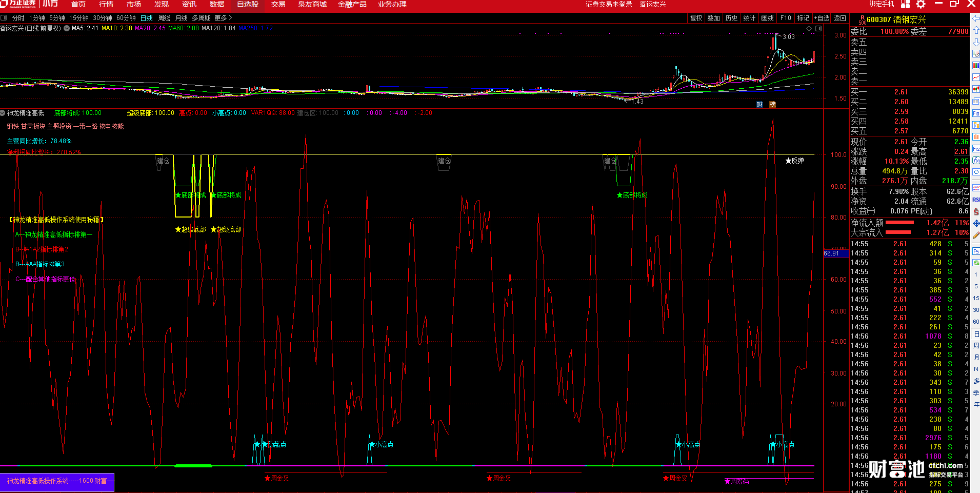Image resolution: width=980 pixels, height=493 pixels.
Task: Click the 神龙精准高低操作系统 banner at bottom
Action: [57, 481]
